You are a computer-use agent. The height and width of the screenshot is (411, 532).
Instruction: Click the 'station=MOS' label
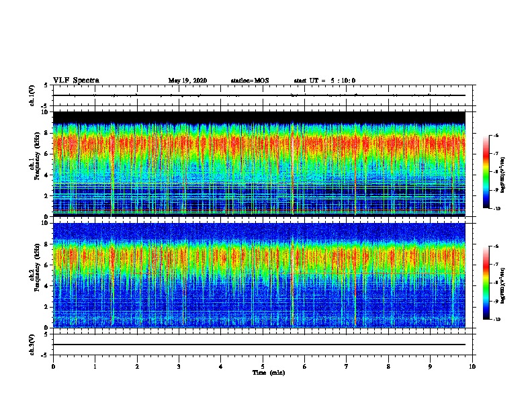250,81
